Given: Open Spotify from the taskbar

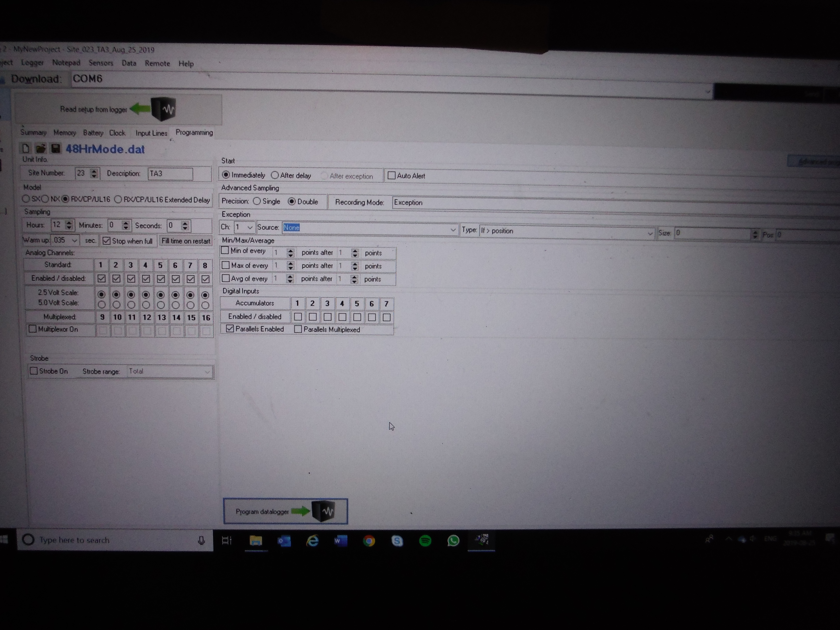Looking at the screenshot, I should pos(425,540).
